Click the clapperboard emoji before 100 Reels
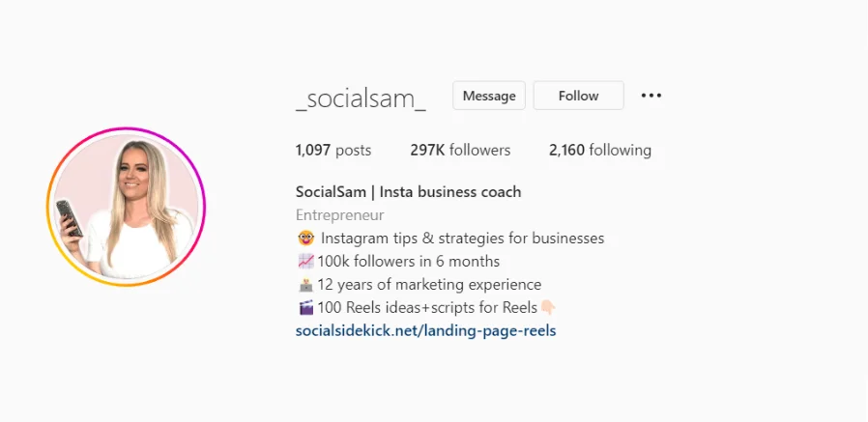This screenshot has width=868, height=422. click(305, 307)
